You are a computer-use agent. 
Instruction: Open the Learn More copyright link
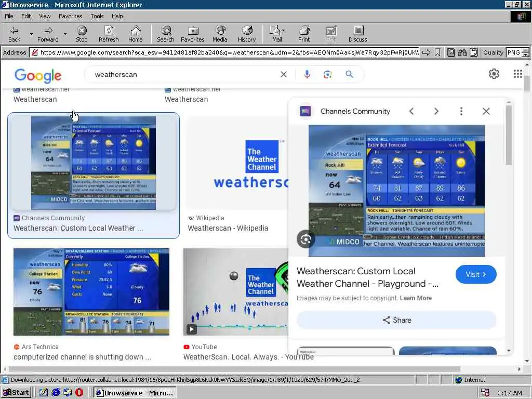pos(416,298)
